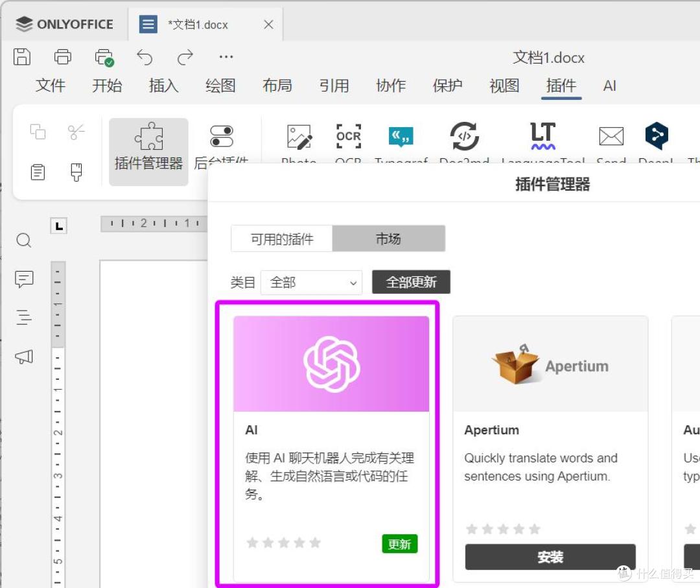Click the AI plugin star rating

[283, 543]
